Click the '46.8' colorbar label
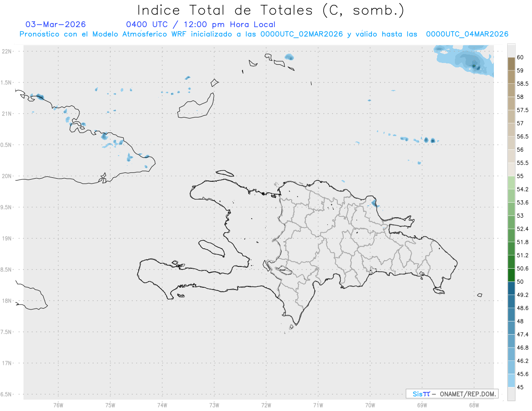 point(522,348)
